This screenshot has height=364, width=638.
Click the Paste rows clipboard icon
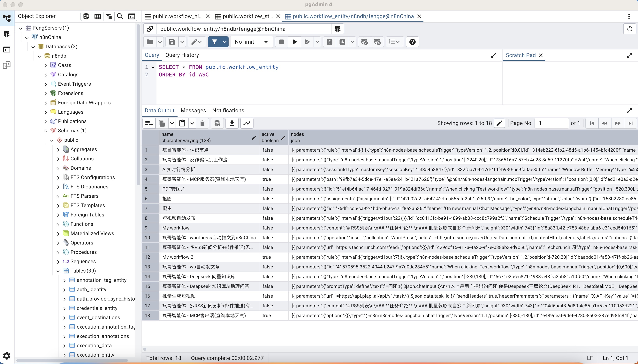click(x=182, y=123)
